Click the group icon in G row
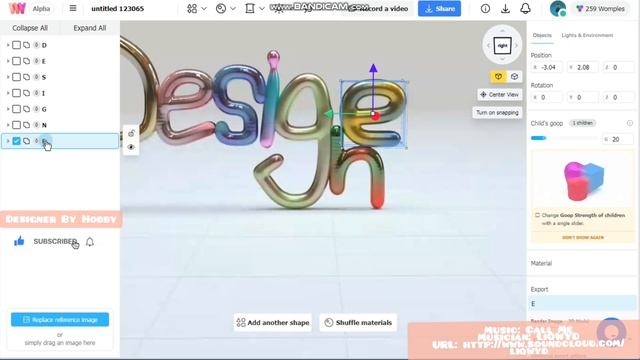 [x=27, y=109]
